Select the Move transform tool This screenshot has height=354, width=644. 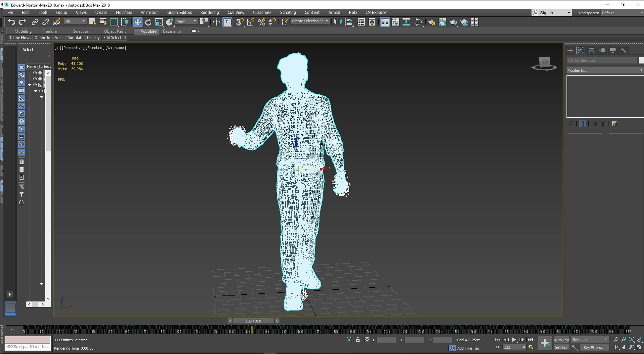pos(137,22)
